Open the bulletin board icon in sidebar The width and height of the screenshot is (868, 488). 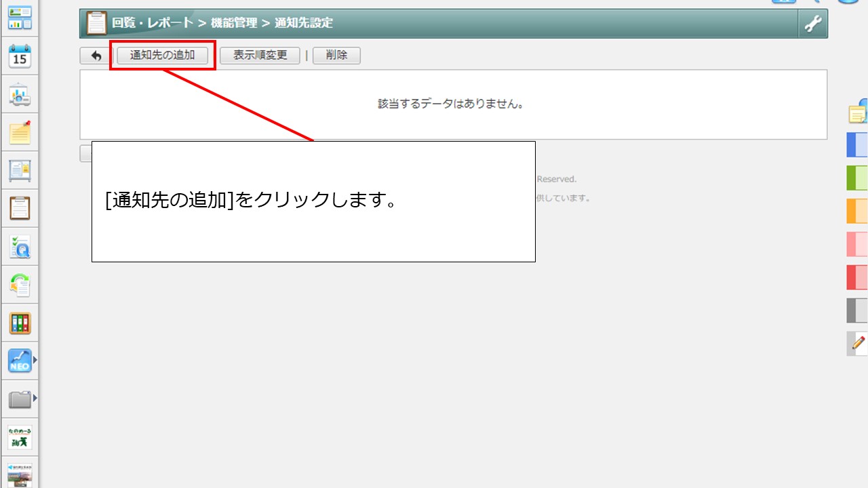(x=20, y=171)
